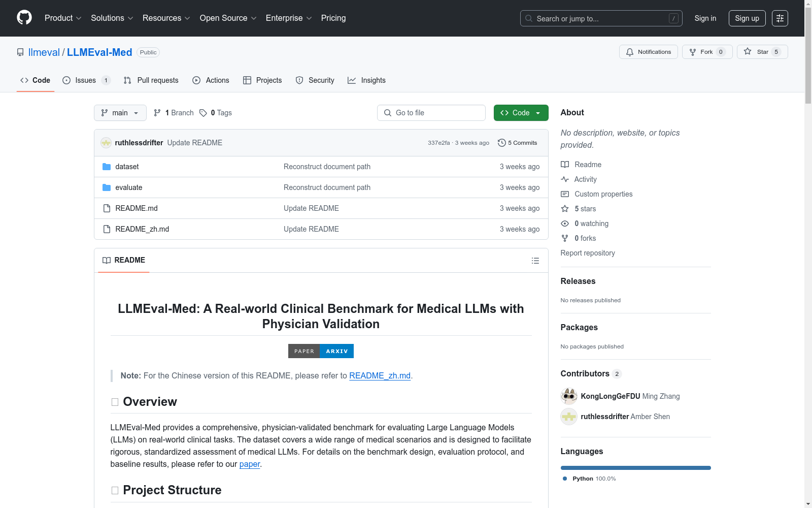Open the dataset folder icon
The image size is (812, 508).
click(x=107, y=167)
